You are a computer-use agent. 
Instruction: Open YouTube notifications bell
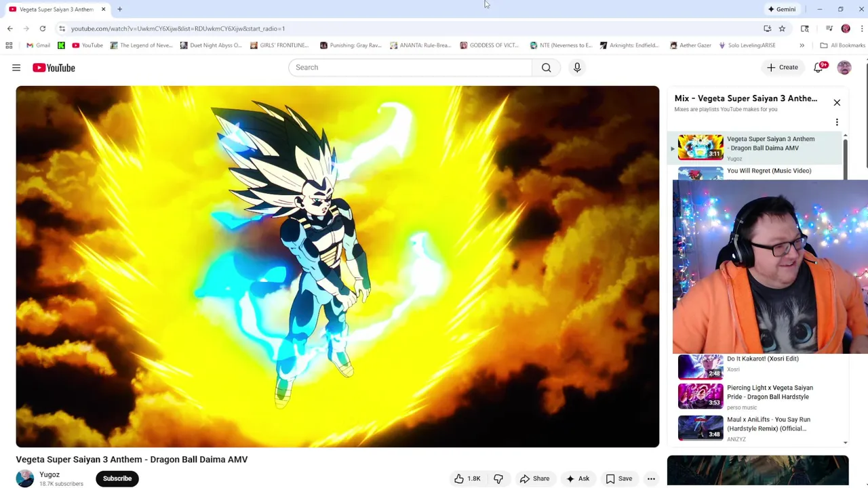819,67
